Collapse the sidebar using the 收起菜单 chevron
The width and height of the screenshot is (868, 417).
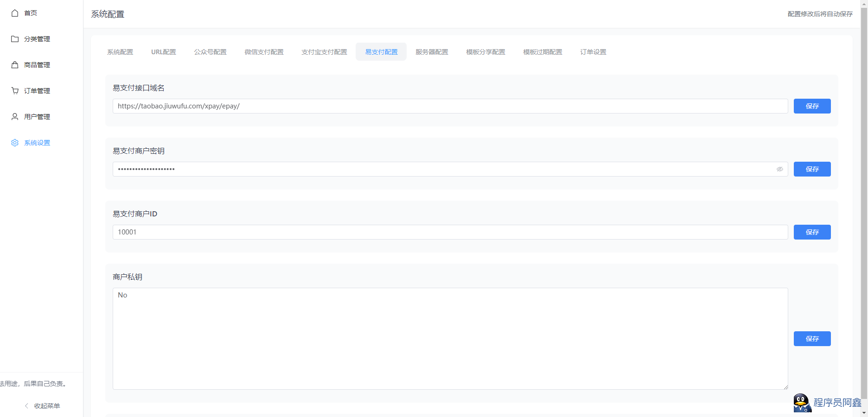point(27,406)
